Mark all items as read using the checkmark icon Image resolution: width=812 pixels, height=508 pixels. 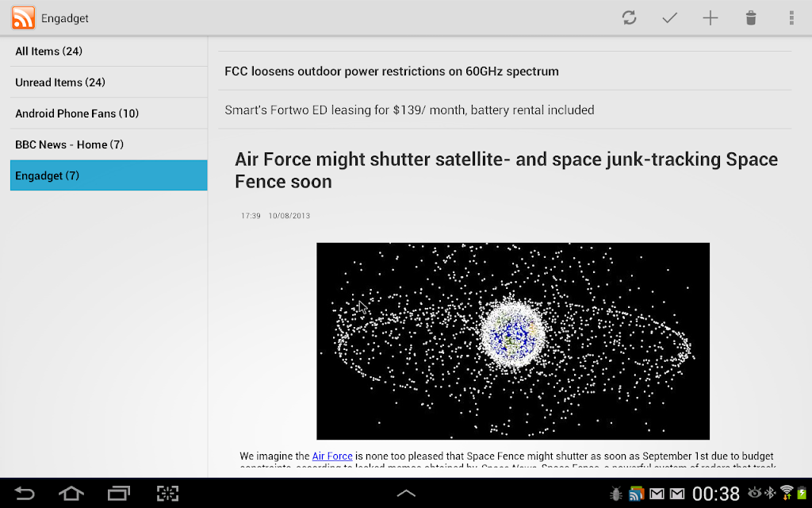(x=669, y=17)
